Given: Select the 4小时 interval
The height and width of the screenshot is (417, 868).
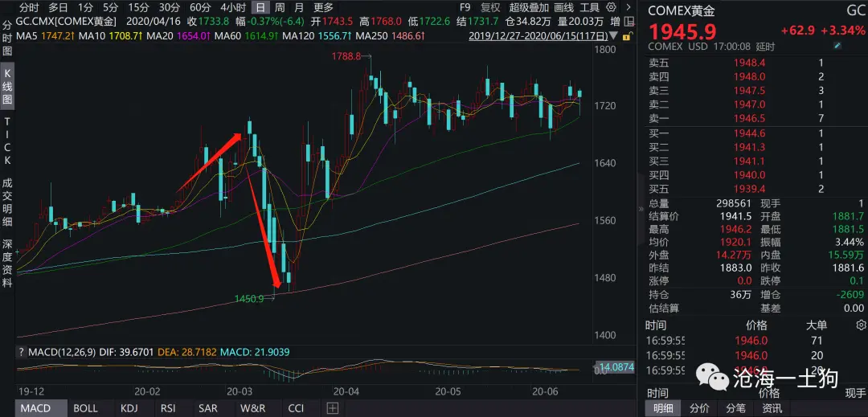Looking at the screenshot, I should click(x=232, y=8).
